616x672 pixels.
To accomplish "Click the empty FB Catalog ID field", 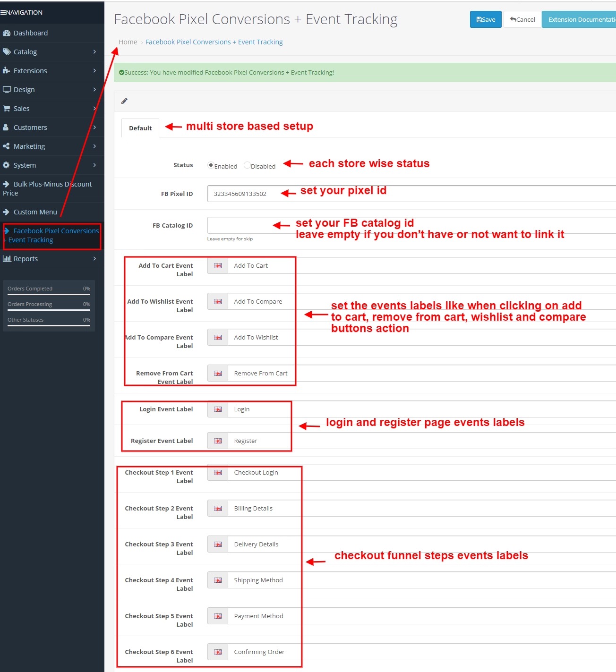I will pyautogui.click(x=411, y=226).
